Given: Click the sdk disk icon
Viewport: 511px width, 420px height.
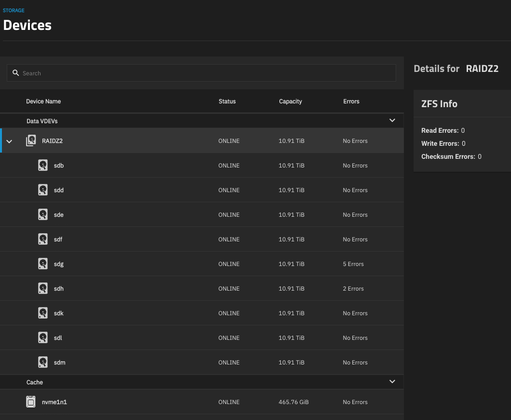Looking at the screenshot, I should tap(42, 313).
